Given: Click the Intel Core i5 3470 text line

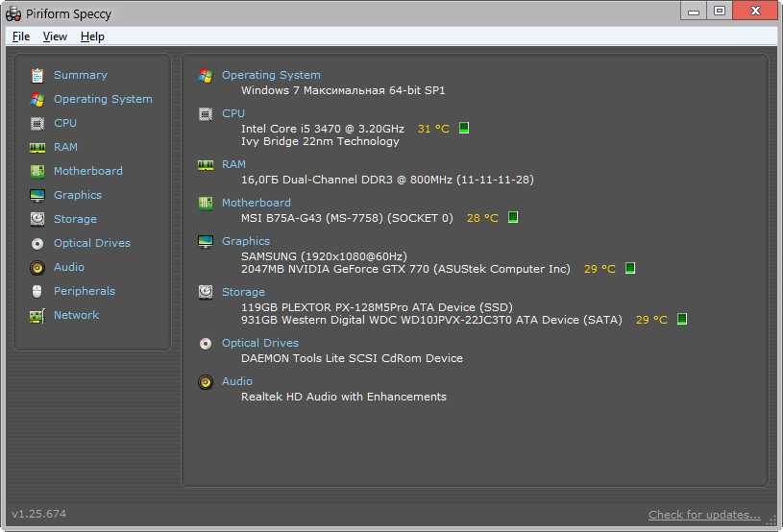Looking at the screenshot, I should [323, 129].
